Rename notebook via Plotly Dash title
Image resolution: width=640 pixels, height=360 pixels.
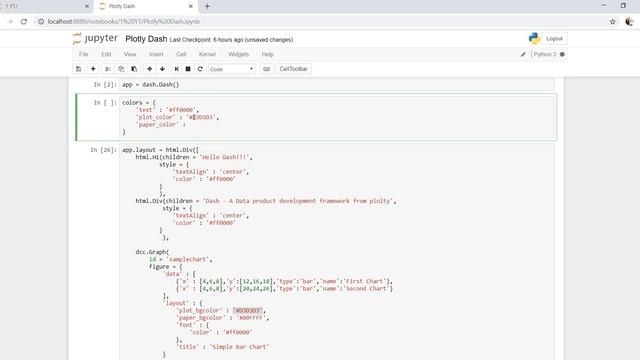[x=146, y=39]
